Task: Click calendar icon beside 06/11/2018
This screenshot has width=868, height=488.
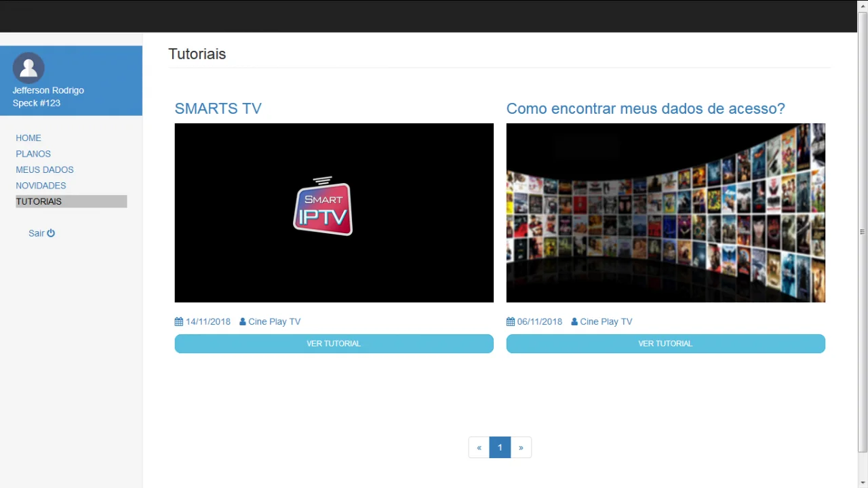Action: (x=511, y=322)
